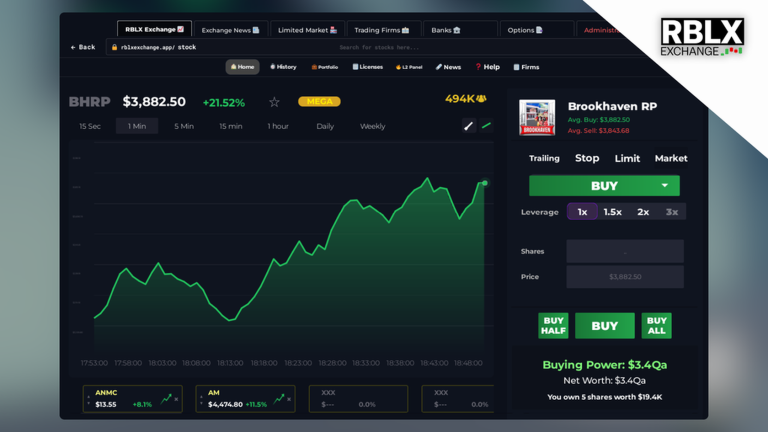The height and width of the screenshot is (432, 768).
Task: Choose the Stop order type
Action: pos(587,158)
